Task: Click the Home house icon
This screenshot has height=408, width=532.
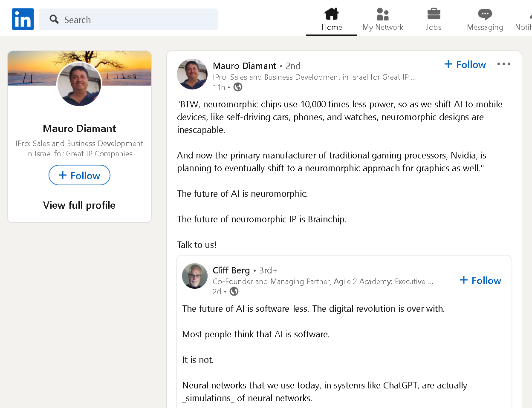Action: coord(332,14)
